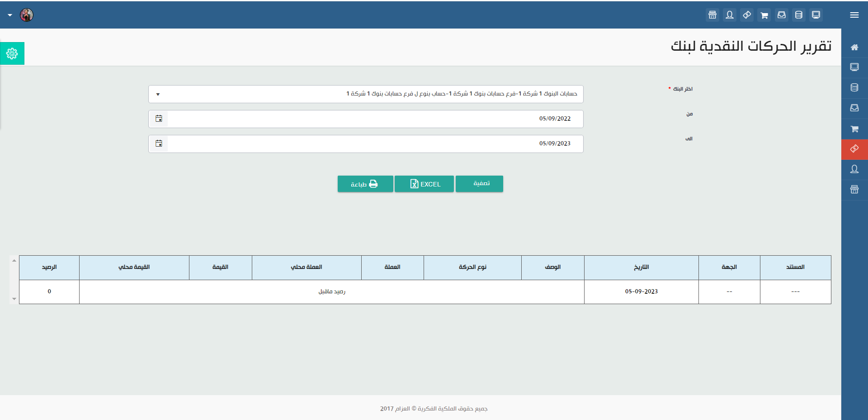Open monitor icon in right sidebar
868x420 pixels.
tap(854, 67)
